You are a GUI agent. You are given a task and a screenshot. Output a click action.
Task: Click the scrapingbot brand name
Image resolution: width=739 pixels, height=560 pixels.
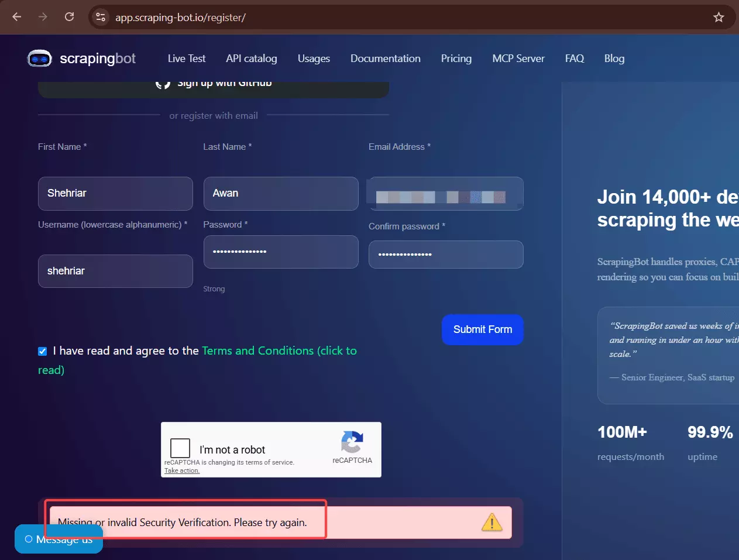(98, 59)
